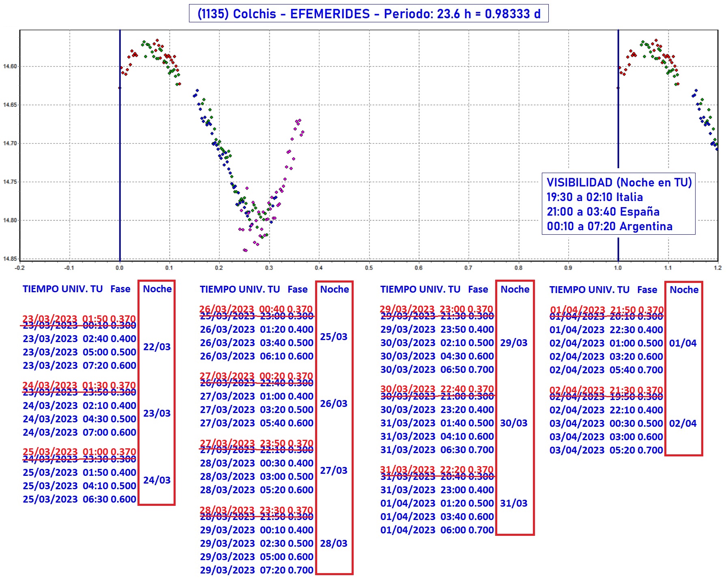Screen dimensions: 728x580
Task: Click row '24/03/2023 07:00 0.600'
Action: pos(79,432)
